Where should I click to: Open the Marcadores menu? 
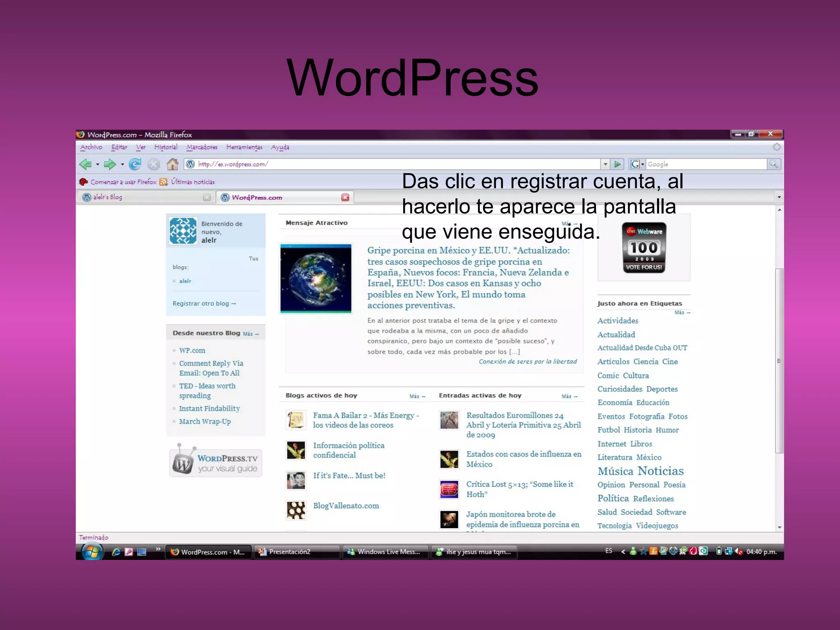pyautogui.click(x=202, y=147)
